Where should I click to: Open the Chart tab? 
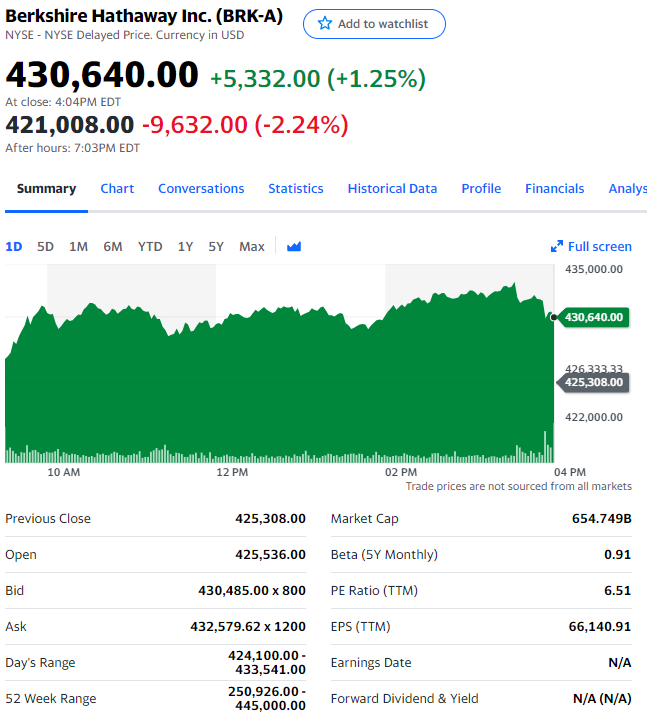(x=117, y=188)
